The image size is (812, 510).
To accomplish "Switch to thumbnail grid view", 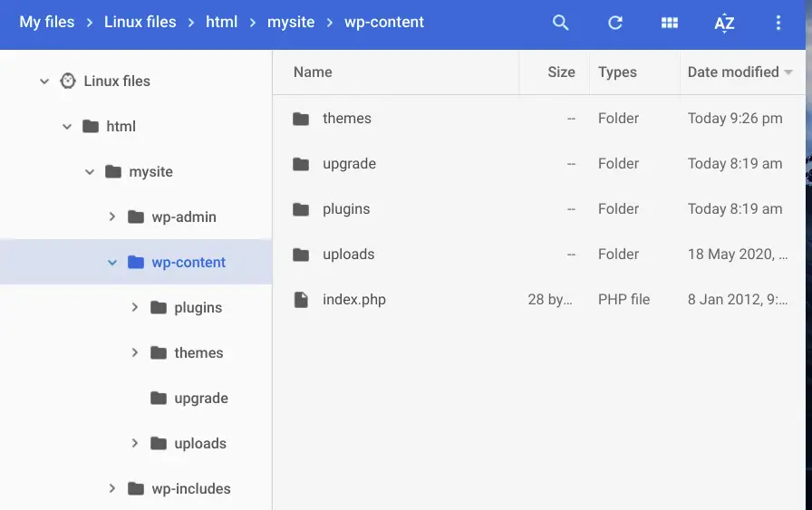I will (670, 23).
